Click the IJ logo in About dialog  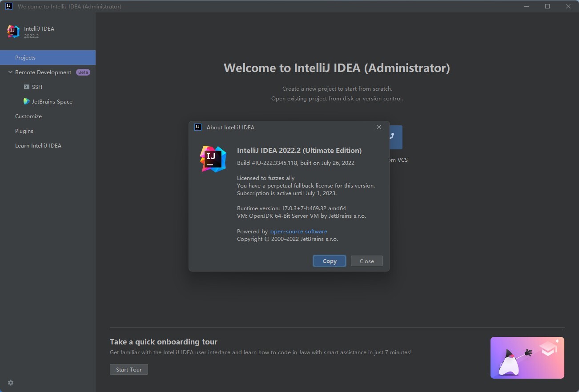coord(213,159)
